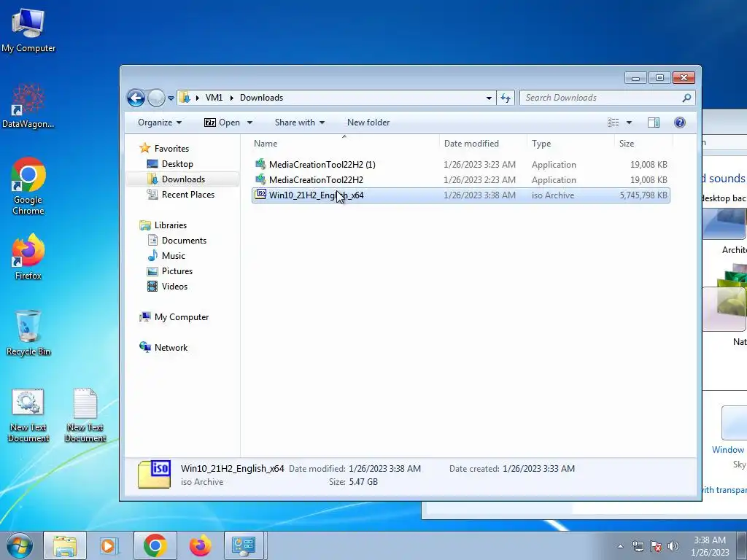
Task: Click Recycle Bin desktop icon
Action: (x=28, y=333)
